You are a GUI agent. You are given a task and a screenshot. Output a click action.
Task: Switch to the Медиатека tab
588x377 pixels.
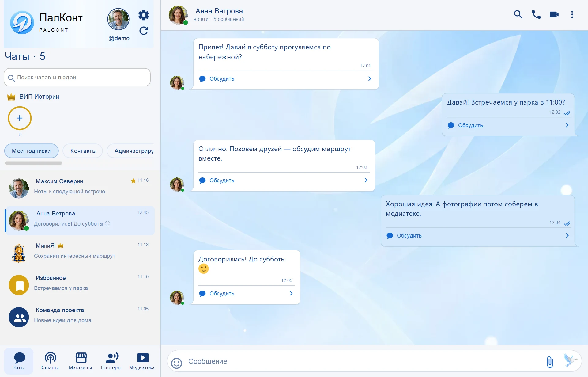point(142,361)
